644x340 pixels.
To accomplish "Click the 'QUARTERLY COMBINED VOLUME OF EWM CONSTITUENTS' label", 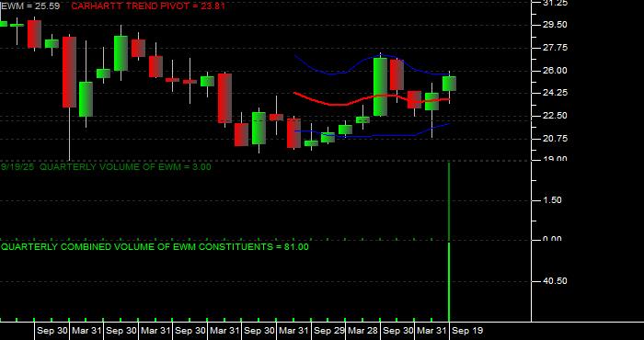I will [x=155, y=246].
